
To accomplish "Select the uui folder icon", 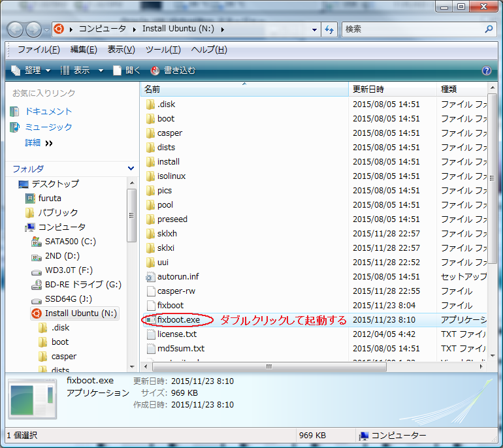I will pyautogui.click(x=150, y=263).
